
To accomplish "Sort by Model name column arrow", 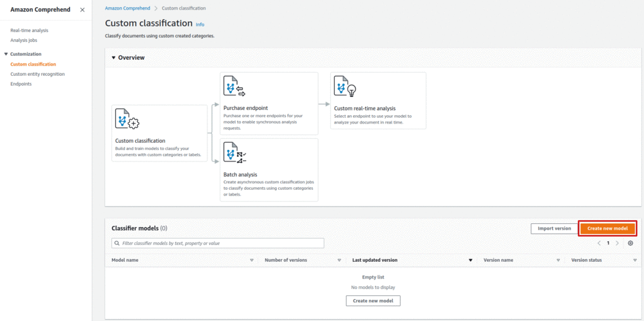I will [x=252, y=261].
